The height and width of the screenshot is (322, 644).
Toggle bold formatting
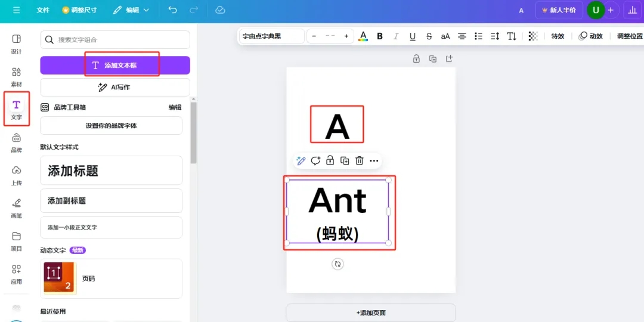380,36
